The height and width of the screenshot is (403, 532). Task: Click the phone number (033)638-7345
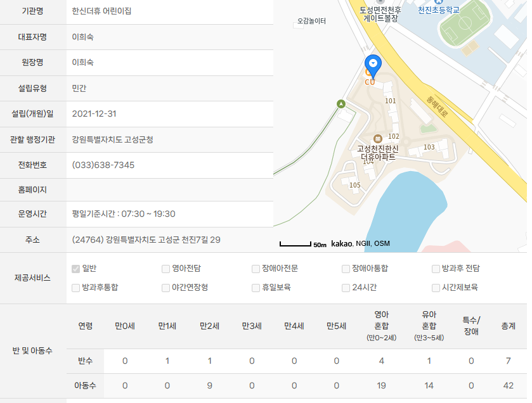tap(103, 165)
